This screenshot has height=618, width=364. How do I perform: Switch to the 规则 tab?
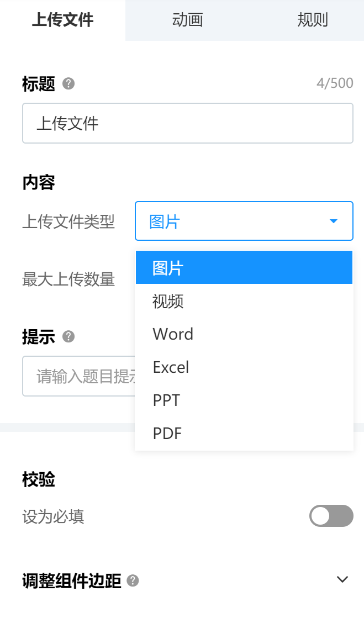[x=312, y=20]
